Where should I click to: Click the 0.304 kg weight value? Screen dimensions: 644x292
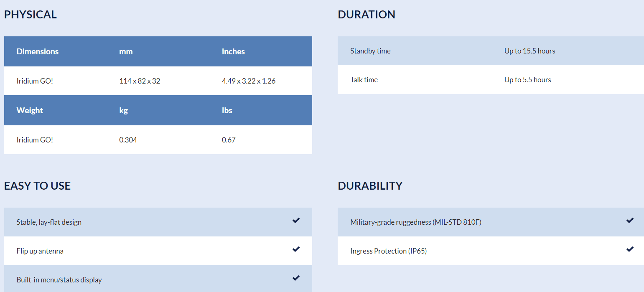[128, 140]
